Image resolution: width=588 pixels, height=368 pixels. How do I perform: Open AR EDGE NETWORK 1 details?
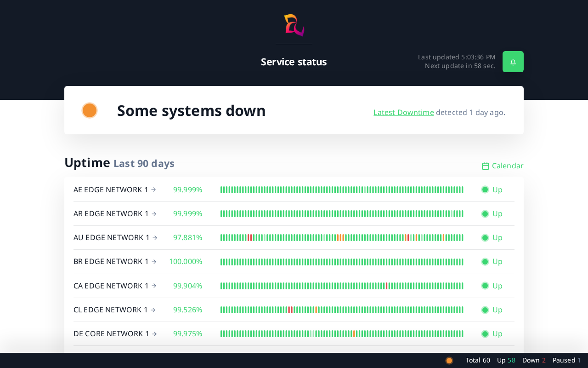[x=111, y=213]
